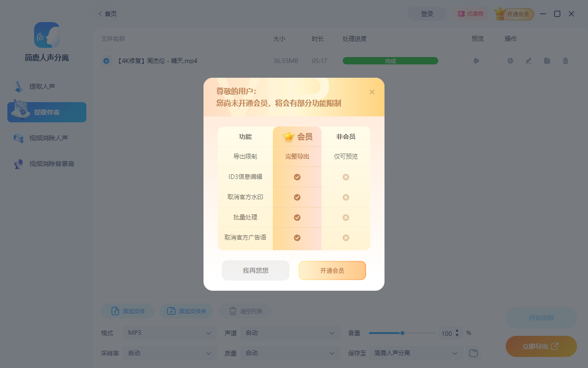This screenshot has height=368, width=588.
Task: Go back to 首页
Action: click(107, 13)
